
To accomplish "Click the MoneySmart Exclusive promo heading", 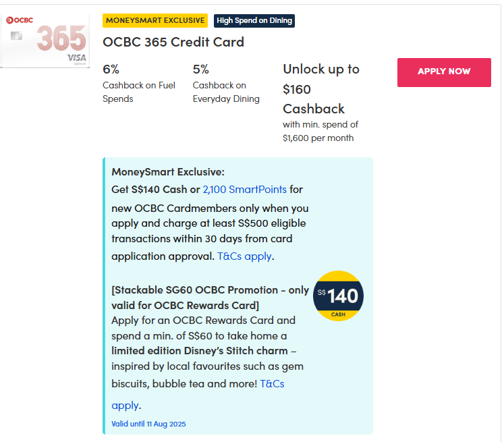I will click(168, 172).
